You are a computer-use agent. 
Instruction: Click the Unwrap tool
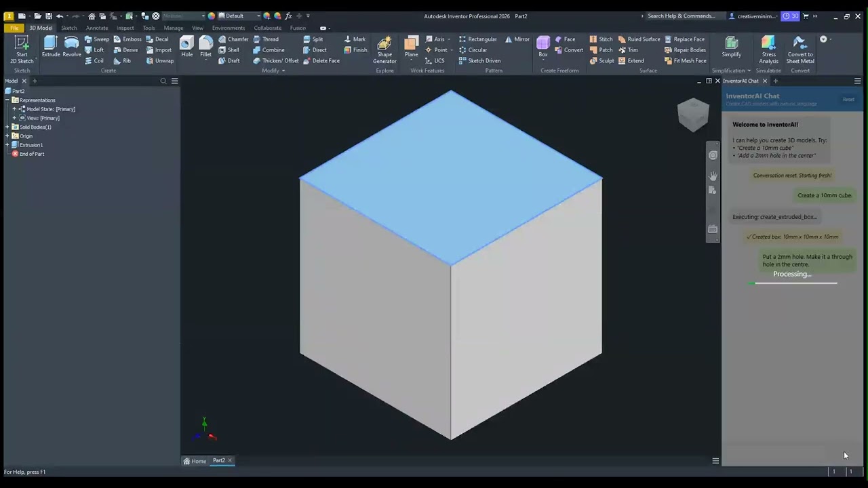point(159,61)
